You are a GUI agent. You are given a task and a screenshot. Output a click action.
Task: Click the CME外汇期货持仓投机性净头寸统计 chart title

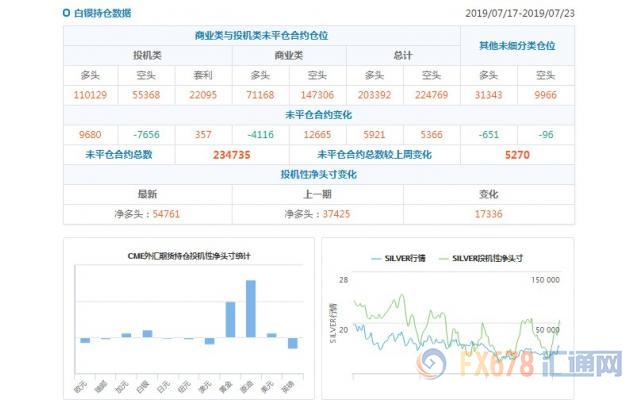click(x=189, y=256)
